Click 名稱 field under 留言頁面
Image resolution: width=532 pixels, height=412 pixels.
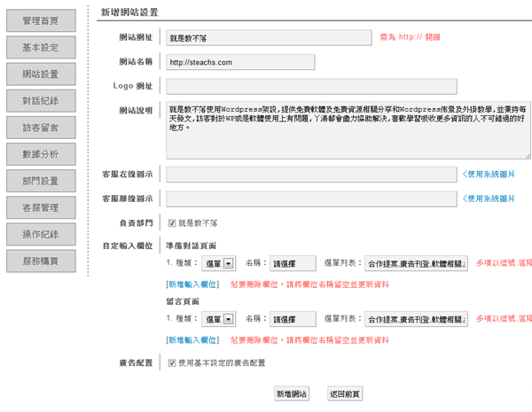(293, 319)
